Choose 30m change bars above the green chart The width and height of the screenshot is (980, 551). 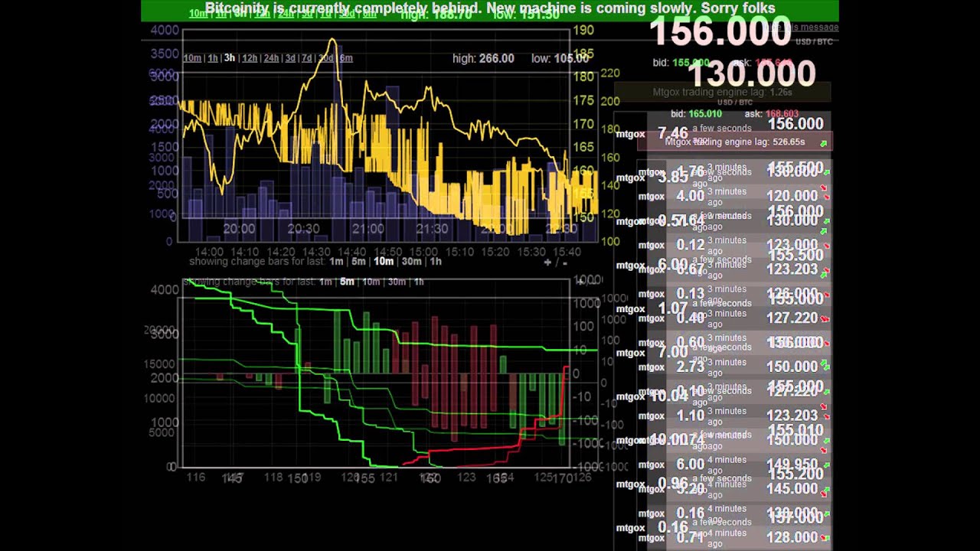pyautogui.click(x=397, y=282)
